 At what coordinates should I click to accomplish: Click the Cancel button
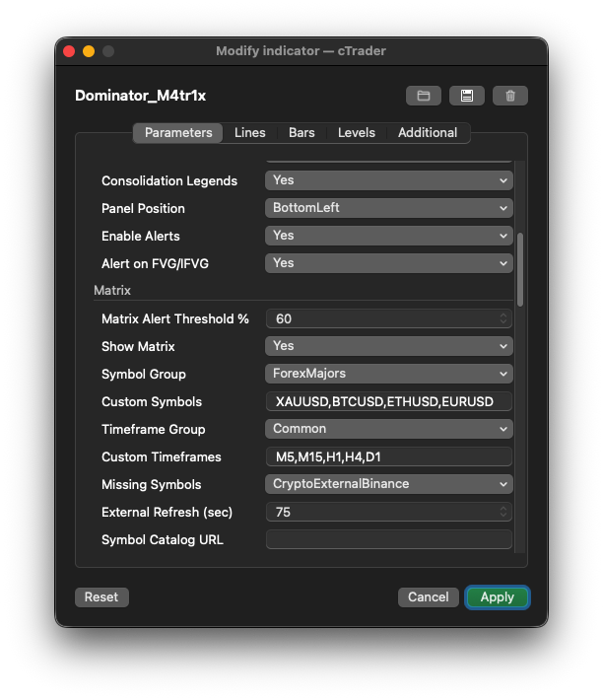(x=429, y=597)
